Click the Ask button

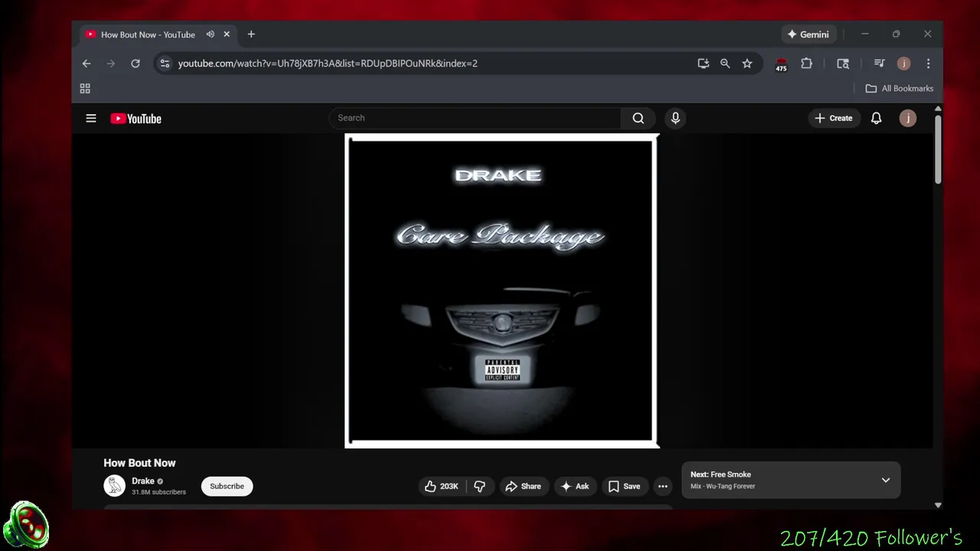(x=574, y=486)
